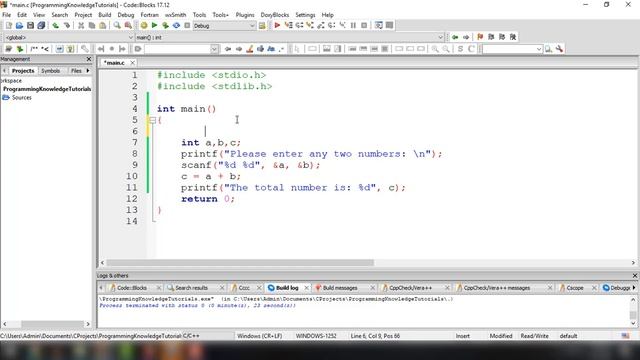
Task: Open the Settings menu
Action: [x=305, y=15]
